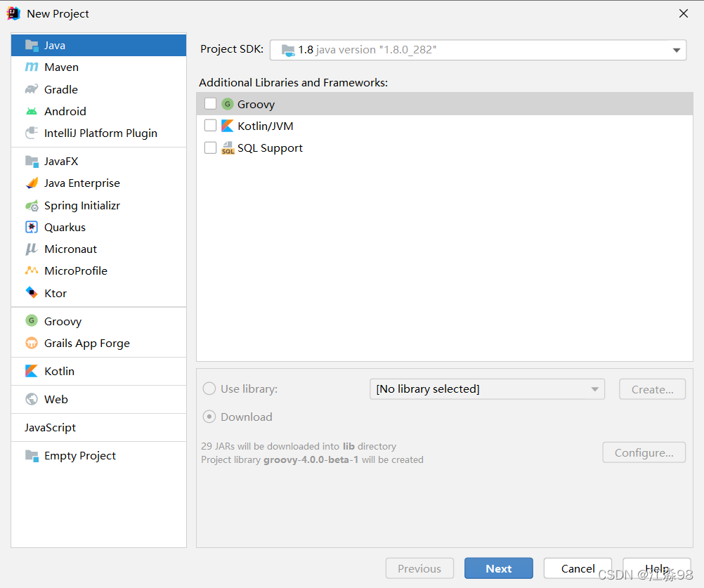Open the Project SDK dropdown

pos(478,50)
